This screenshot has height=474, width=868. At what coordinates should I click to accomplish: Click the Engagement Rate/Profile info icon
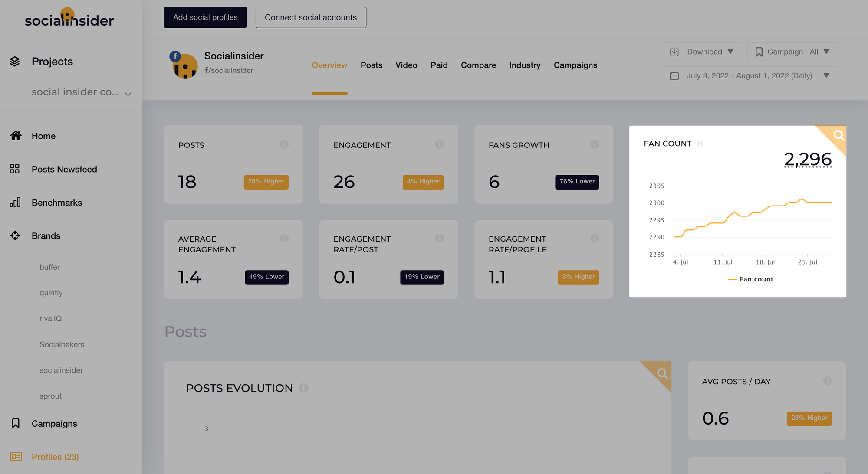595,238
